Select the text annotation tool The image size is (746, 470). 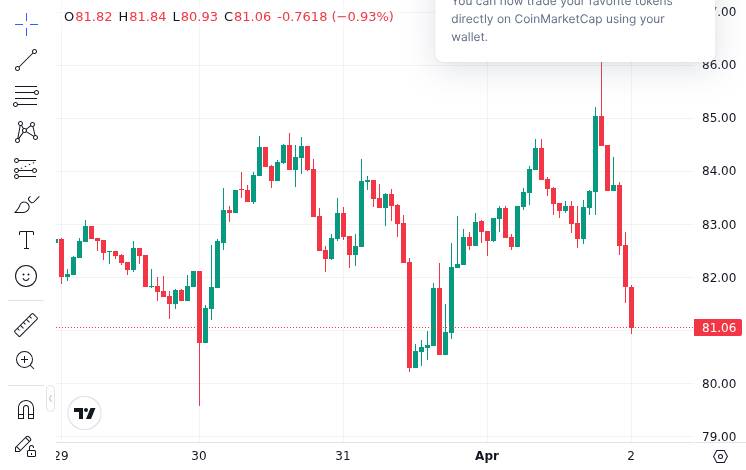pos(26,240)
